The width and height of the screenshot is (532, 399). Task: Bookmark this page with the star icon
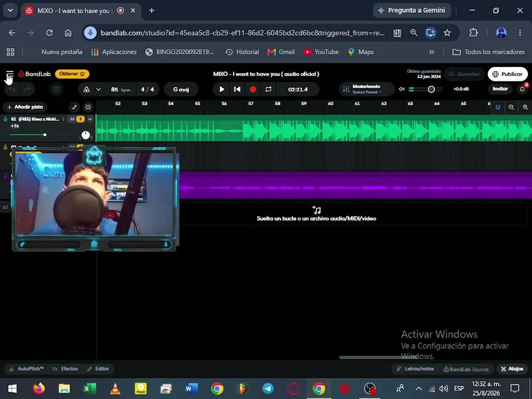click(447, 33)
